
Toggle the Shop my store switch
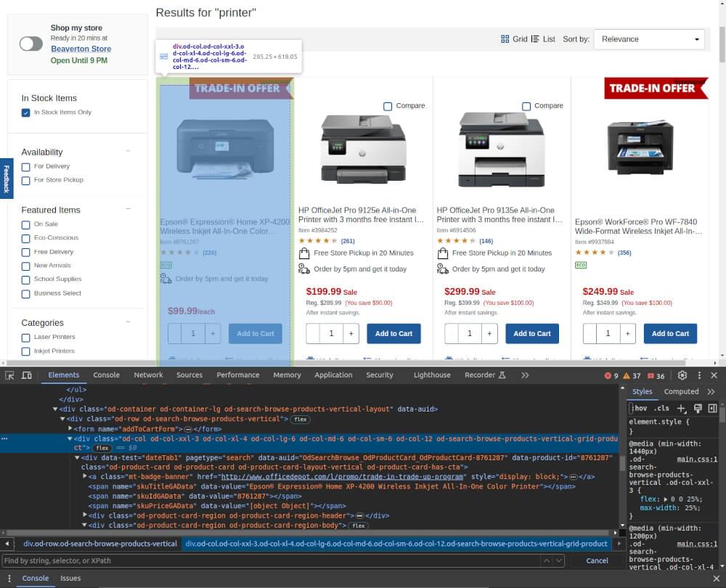point(30,44)
